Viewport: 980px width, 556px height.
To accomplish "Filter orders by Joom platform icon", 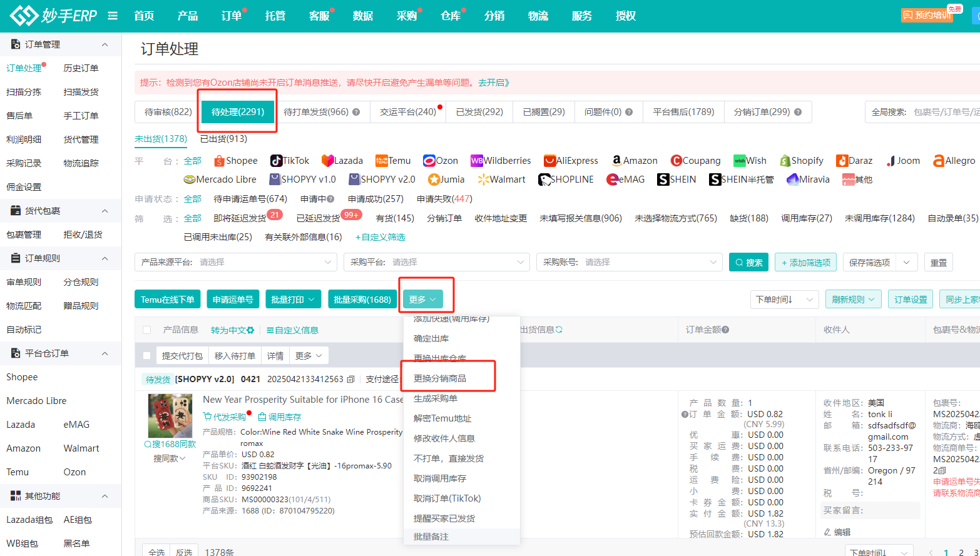I will coord(891,161).
